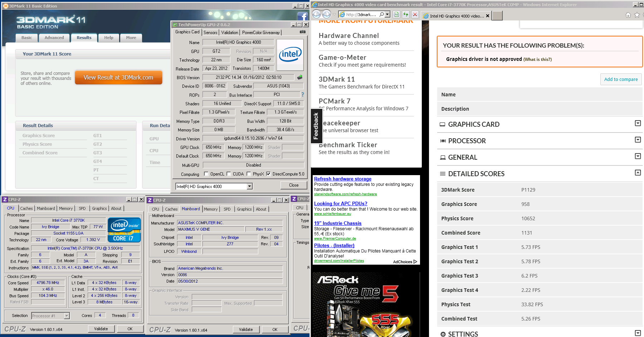Open the Caches tab in left CPU-Z
The image size is (644, 337).
coord(26,208)
